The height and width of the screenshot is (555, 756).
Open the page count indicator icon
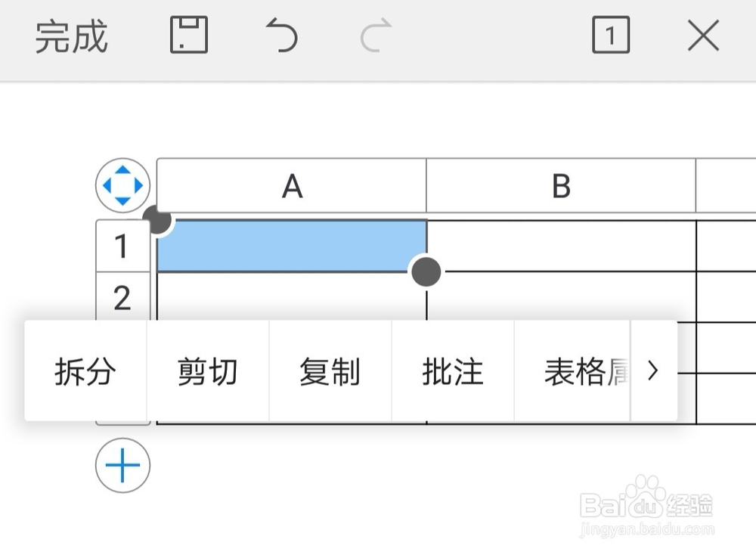click(x=610, y=36)
